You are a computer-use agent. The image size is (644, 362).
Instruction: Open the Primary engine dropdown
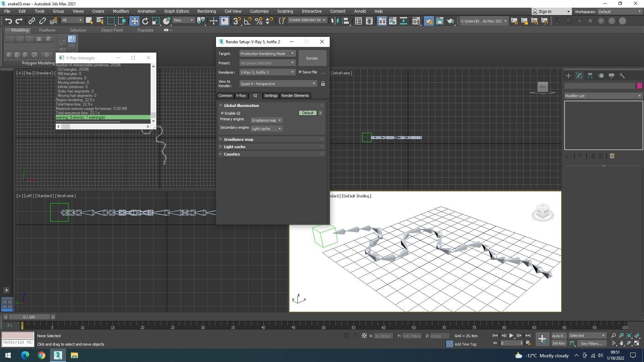[x=266, y=120]
